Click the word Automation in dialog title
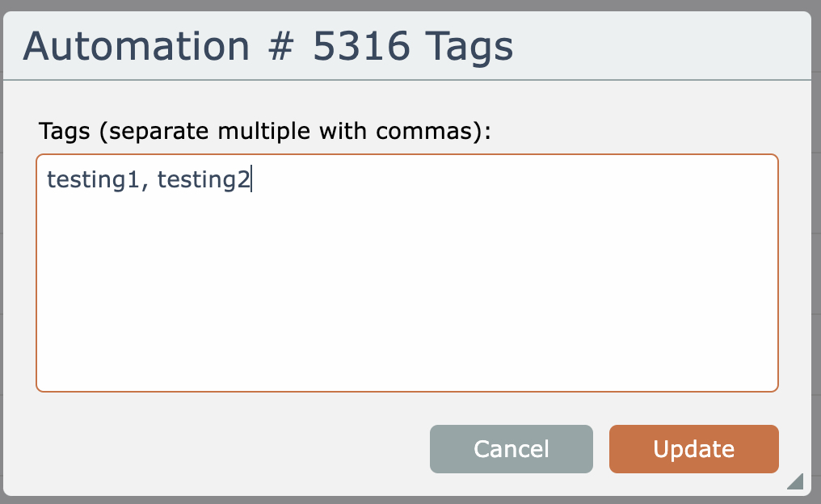The width and height of the screenshot is (821, 504). [x=136, y=47]
